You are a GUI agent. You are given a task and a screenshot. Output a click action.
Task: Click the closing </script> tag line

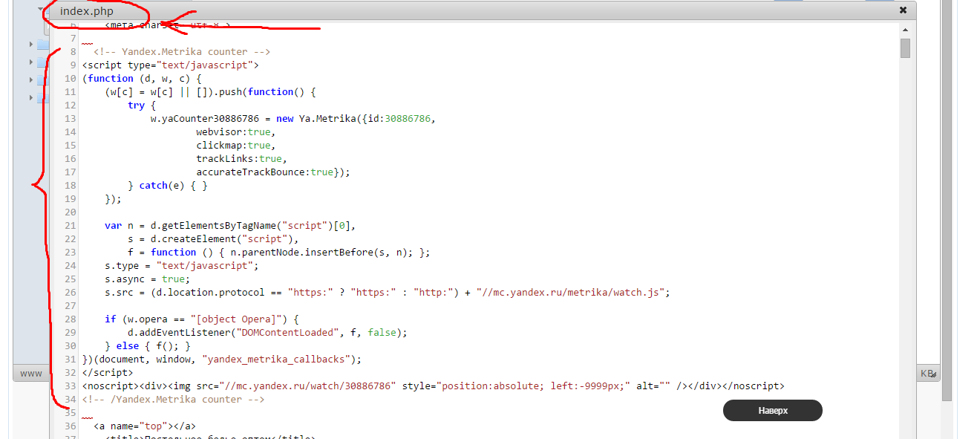coord(108,373)
